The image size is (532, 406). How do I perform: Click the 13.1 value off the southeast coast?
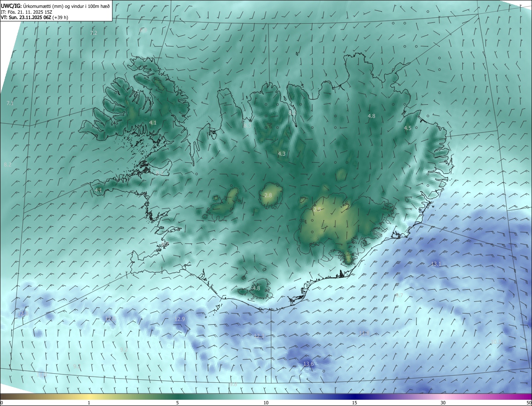tap(436, 264)
